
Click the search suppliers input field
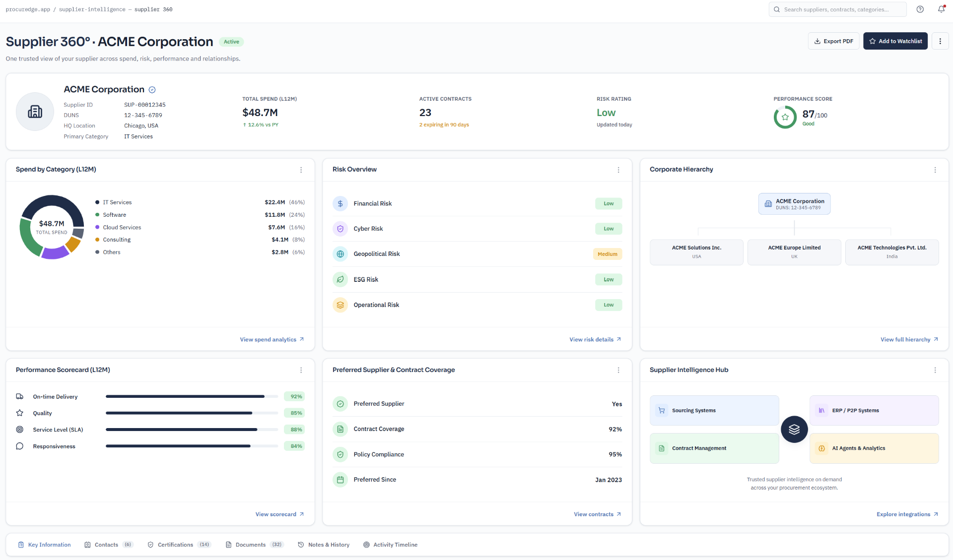click(x=837, y=9)
